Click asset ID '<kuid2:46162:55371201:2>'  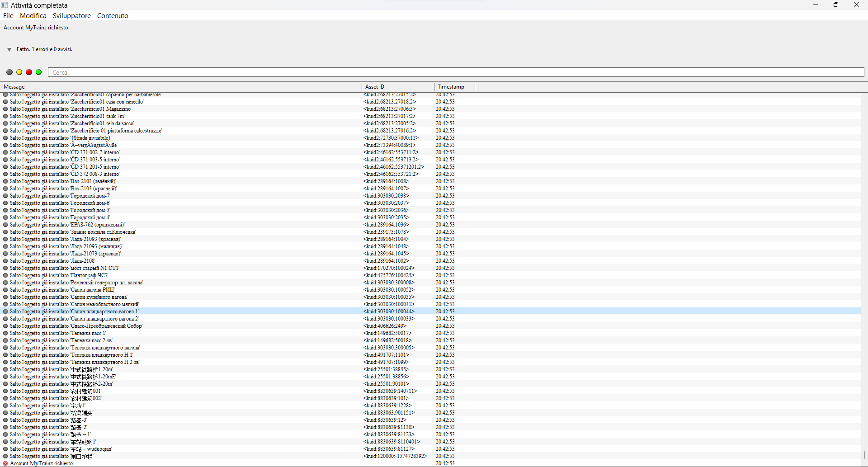(x=394, y=167)
